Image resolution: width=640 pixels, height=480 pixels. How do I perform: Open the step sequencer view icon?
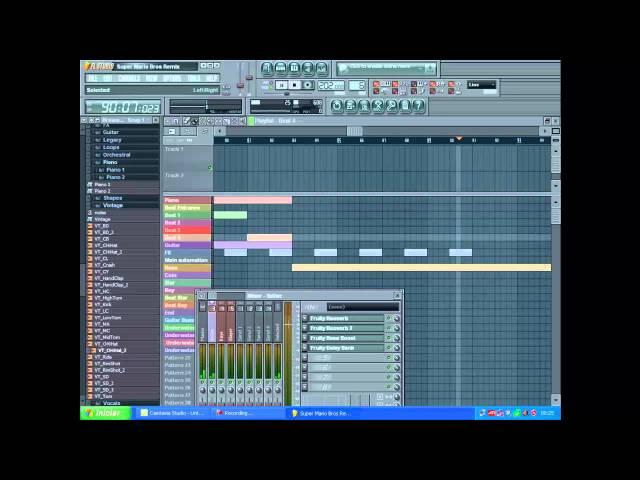click(x=280, y=68)
